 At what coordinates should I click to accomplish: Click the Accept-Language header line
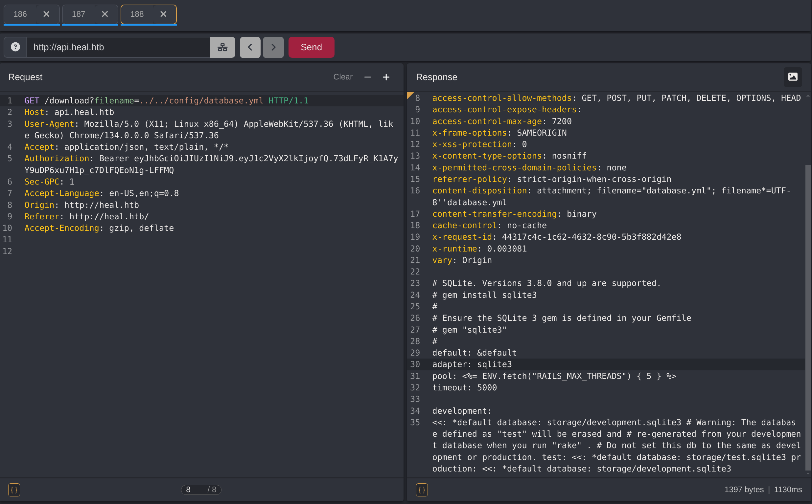102,193
